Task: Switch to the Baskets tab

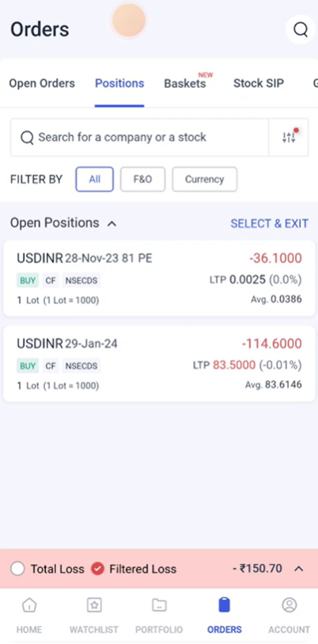Action: [x=185, y=83]
